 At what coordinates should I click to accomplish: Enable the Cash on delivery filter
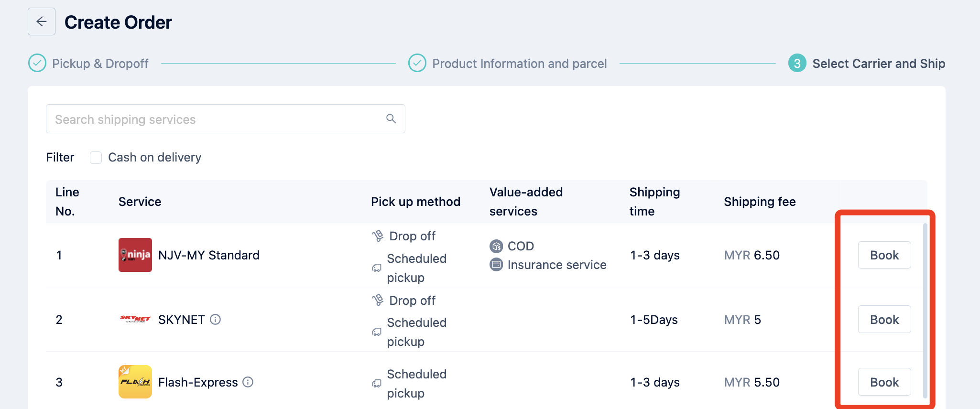click(96, 158)
